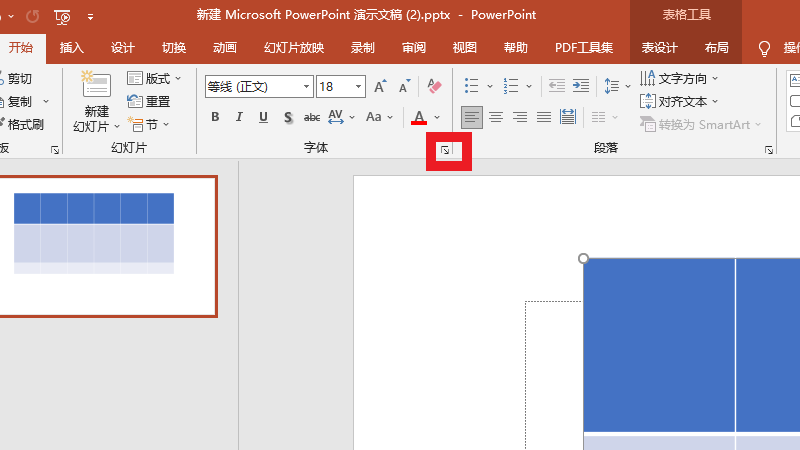Toggle underline formatting
800x450 pixels.
(263, 117)
